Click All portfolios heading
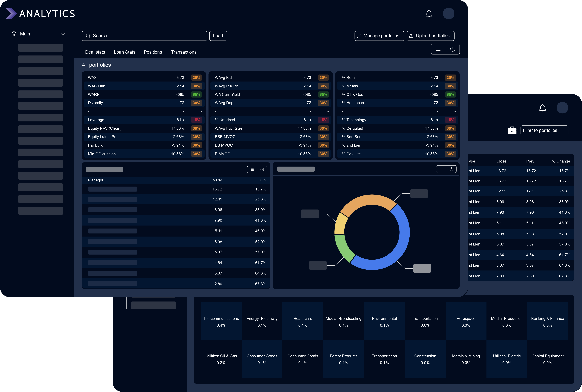 [96, 65]
